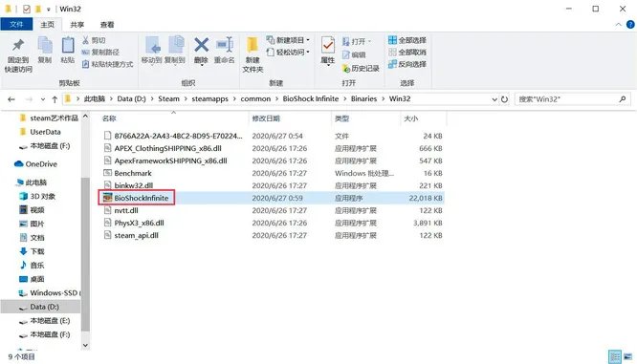
Task: Click the Copy icon in ribbon
Action: [45, 45]
